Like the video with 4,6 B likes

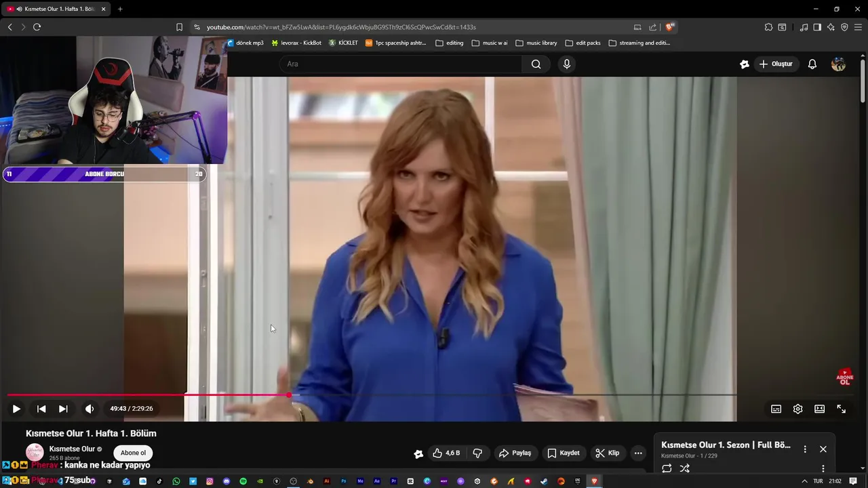tap(446, 453)
